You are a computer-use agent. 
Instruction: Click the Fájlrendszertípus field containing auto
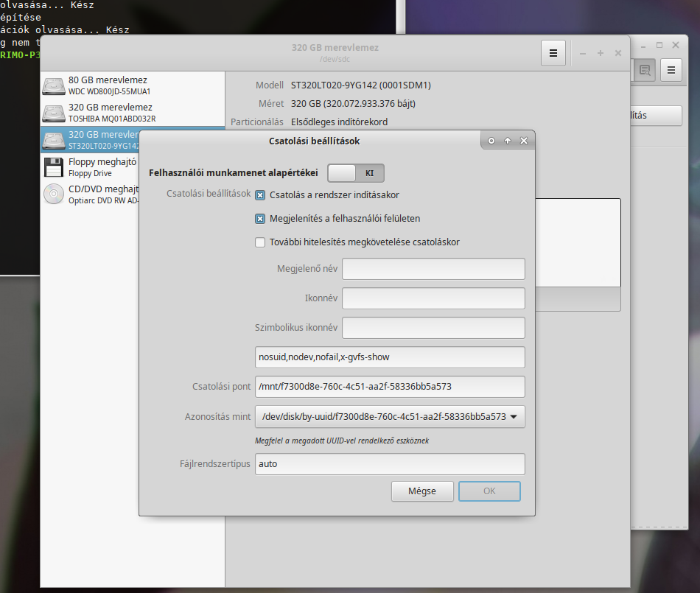pos(390,464)
